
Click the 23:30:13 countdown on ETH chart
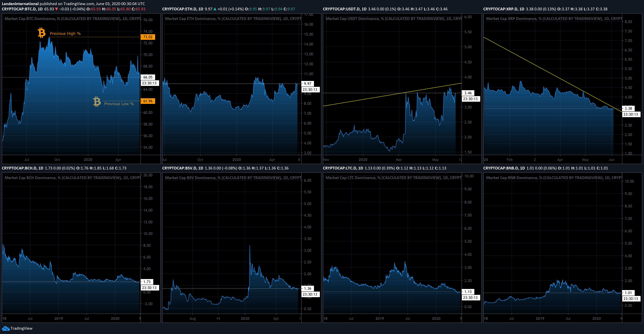310,90
